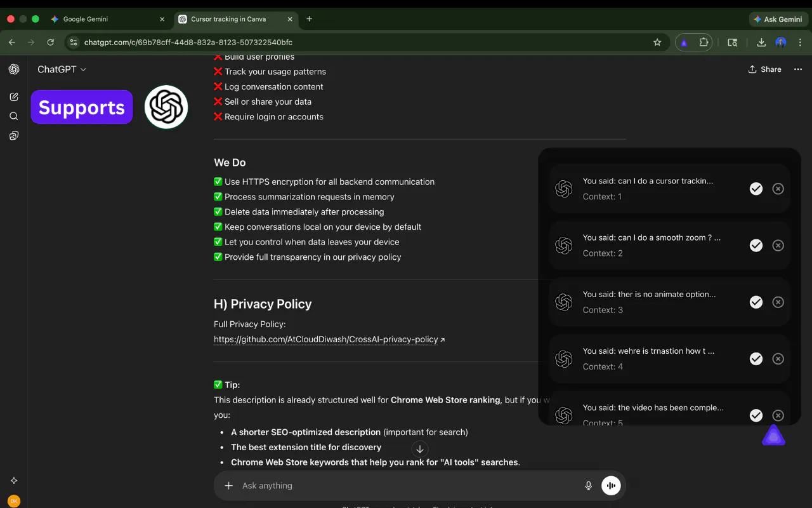
Task: Focus the Ask anything input field
Action: coord(409,486)
